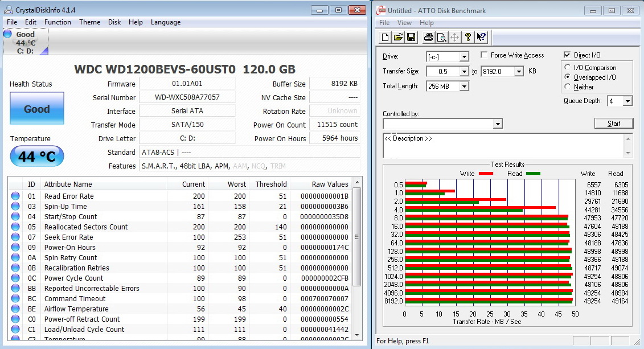Click the status orb for Reported Uncorrectable Errors
This screenshot has height=349, width=644.
(x=15, y=288)
